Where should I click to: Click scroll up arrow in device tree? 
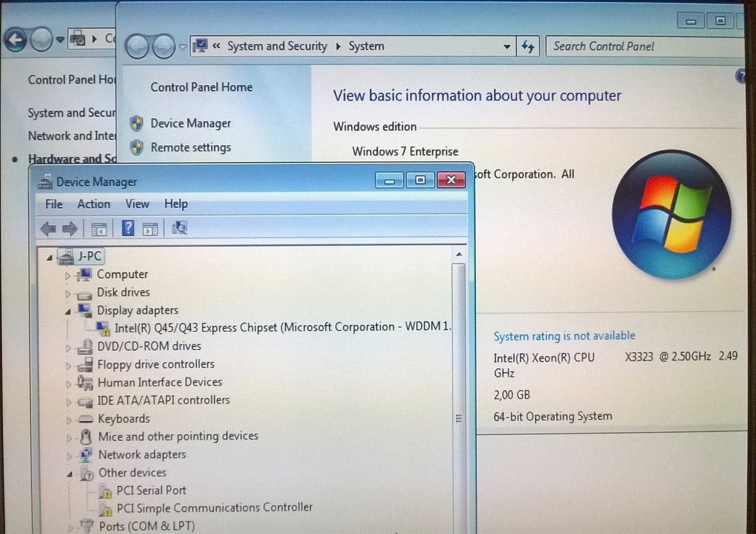(458, 254)
